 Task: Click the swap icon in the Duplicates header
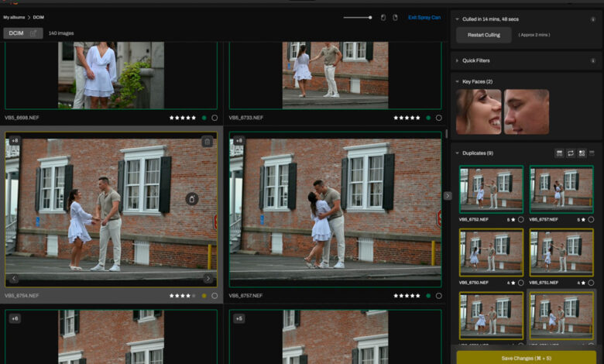tap(571, 153)
